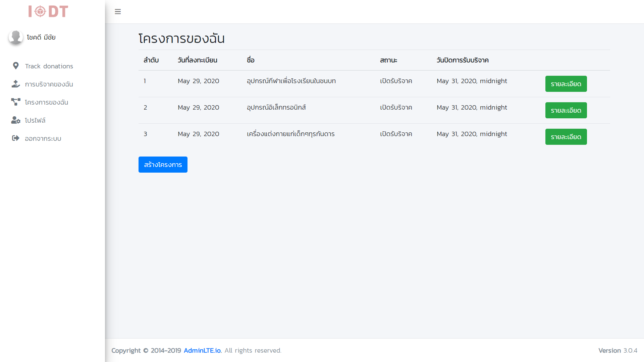The height and width of the screenshot is (362, 644).
Task: Click the ชื่อ column header
Action: [251, 60]
